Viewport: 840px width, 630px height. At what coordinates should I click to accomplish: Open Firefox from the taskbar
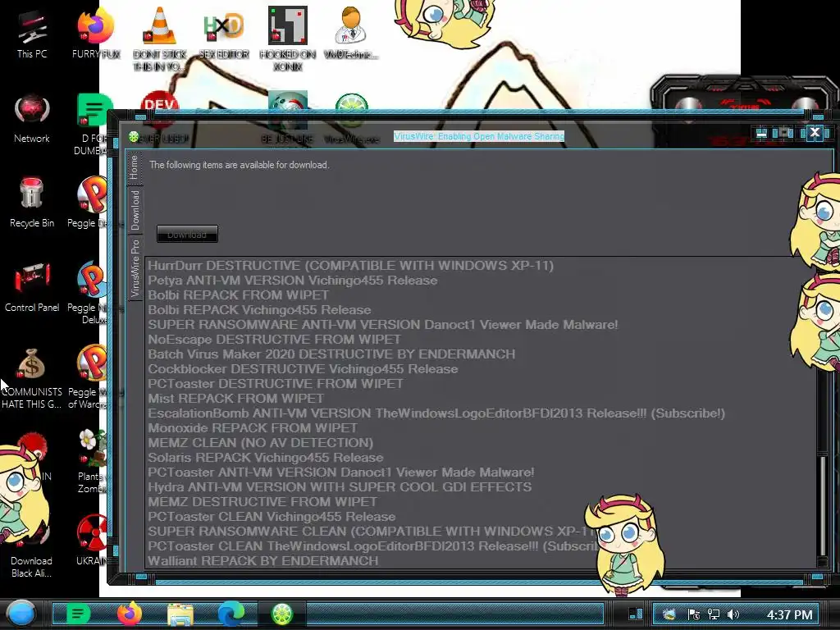129,614
